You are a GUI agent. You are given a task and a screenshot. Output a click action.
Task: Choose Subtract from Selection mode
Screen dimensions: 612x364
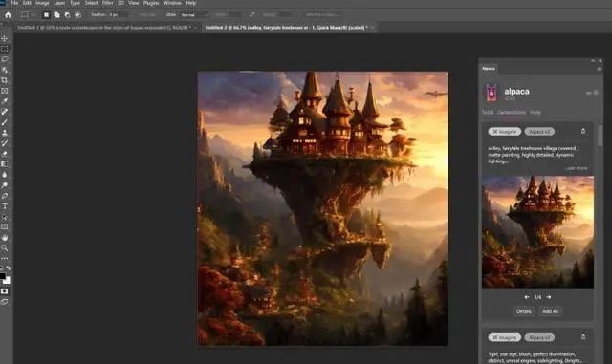click(x=67, y=15)
